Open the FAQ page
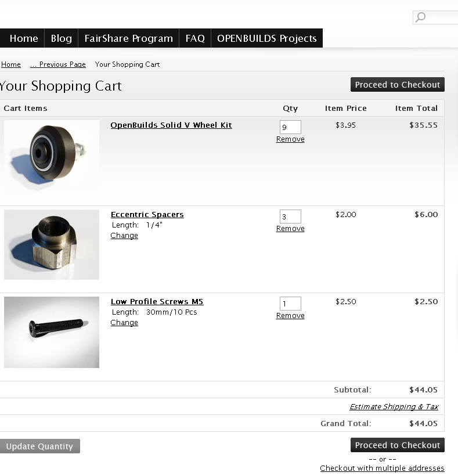This screenshot has width=458, height=476. [195, 38]
